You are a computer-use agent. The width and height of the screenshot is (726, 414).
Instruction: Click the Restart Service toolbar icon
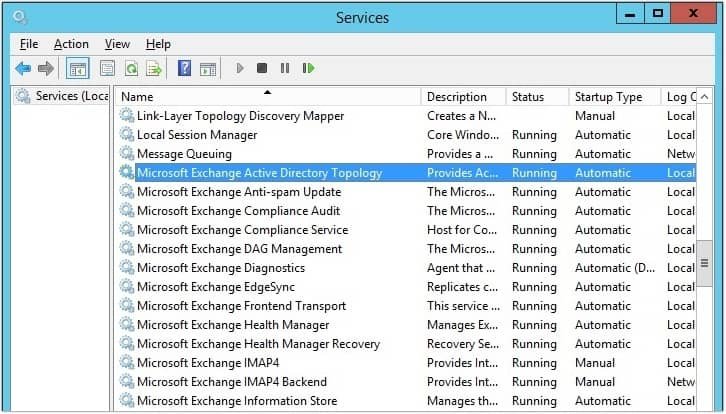pos(308,69)
